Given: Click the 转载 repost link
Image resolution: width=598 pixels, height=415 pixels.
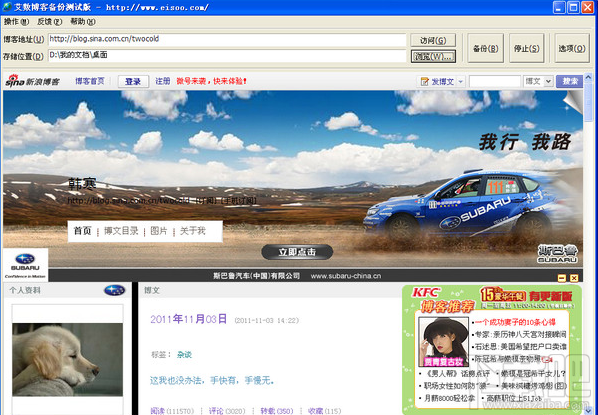Looking at the screenshot, I should [x=268, y=411].
